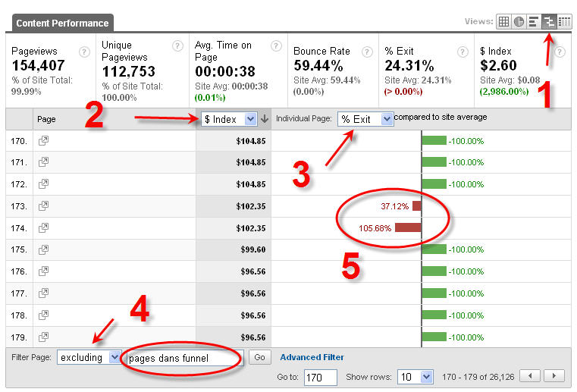Open row 173 page in new window
577x392 pixels.
[x=44, y=206]
